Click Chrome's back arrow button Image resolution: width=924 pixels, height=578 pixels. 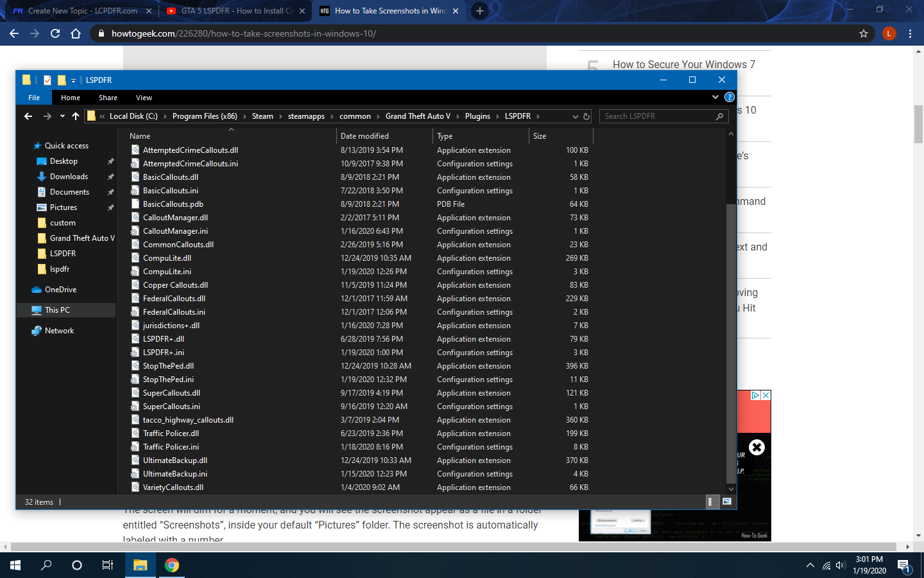click(14, 33)
